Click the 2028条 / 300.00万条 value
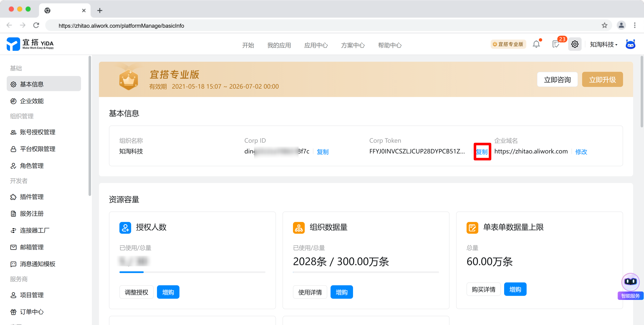Viewport: 644px width, 325px height. (x=341, y=261)
